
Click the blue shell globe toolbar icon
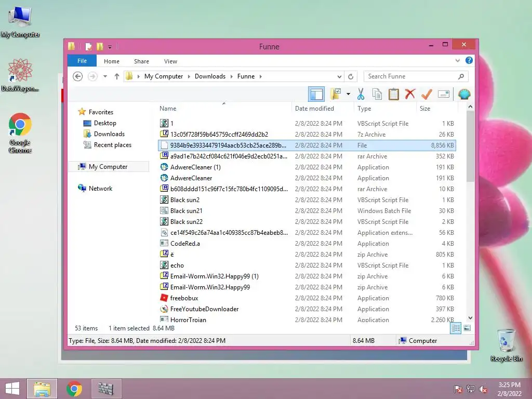464,94
